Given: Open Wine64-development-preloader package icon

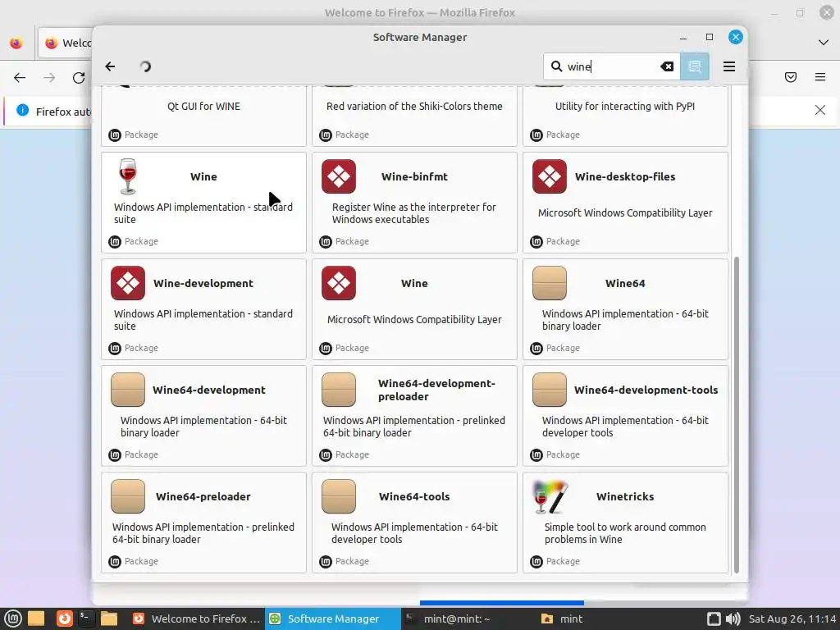Looking at the screenshot, I should 339,390.
